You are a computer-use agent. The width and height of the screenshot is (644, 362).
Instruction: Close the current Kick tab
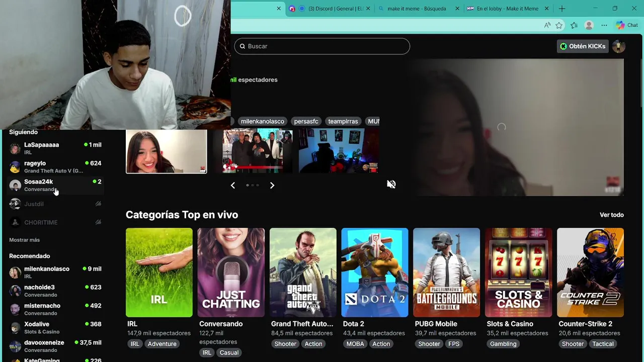(279, 9)
